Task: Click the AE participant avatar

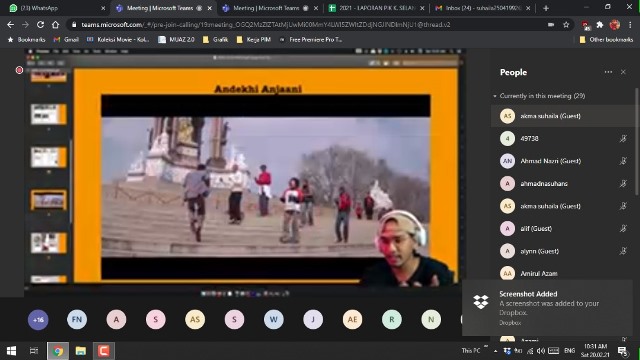Action: (x=352, y=320)
